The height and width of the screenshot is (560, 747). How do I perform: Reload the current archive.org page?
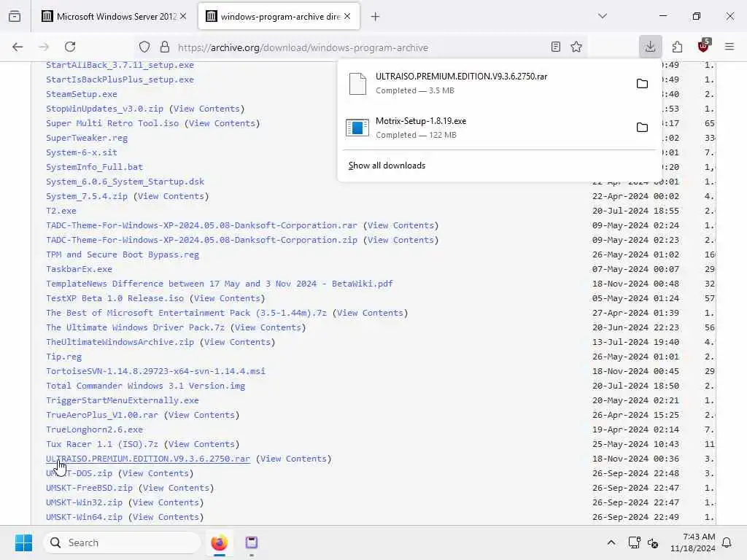(70, 47)
